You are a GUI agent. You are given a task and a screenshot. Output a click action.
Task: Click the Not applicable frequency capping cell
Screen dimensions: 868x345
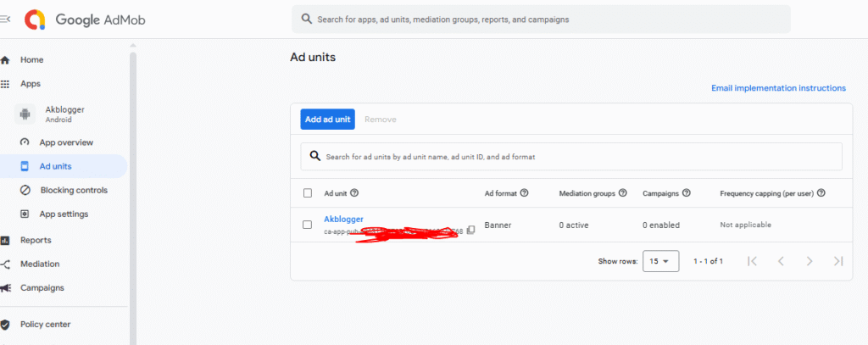745,225
